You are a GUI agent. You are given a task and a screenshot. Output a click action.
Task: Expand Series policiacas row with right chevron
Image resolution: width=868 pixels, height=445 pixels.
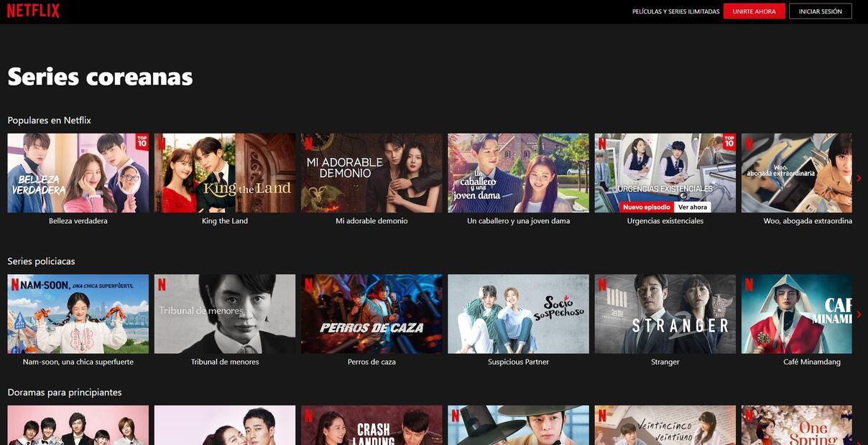pos(859,314)
